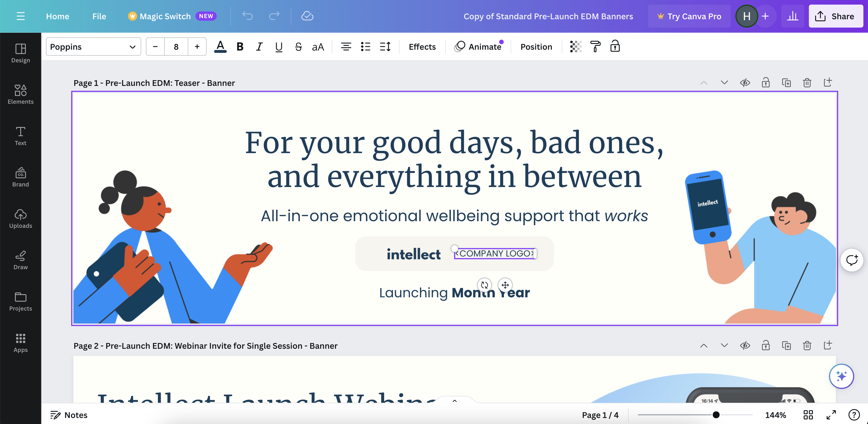This screenshot has height=424, width=868.
Task: Click the Share button
Action: (835, 16)
